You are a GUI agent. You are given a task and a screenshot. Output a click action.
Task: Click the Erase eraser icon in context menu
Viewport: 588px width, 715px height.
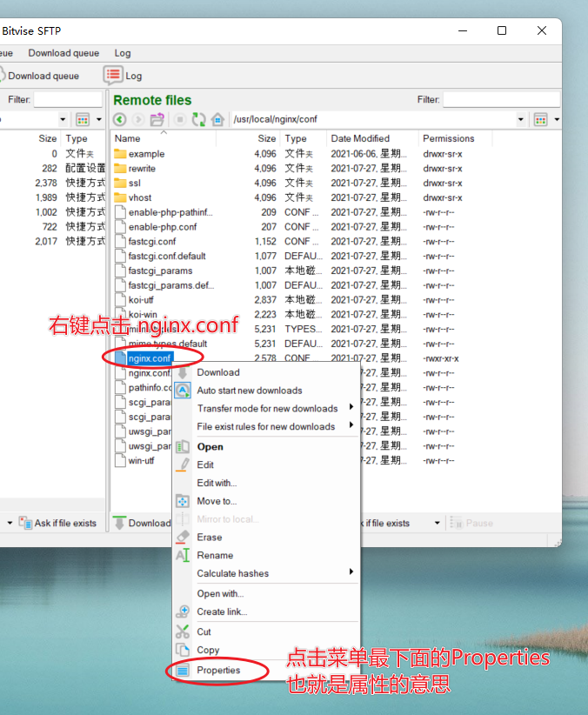(183, 538)
